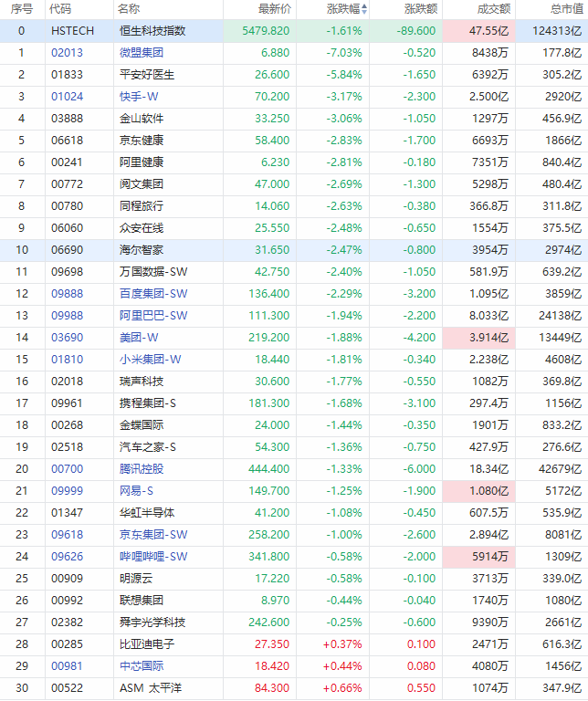The image size is (588, 701).
Task: Click the 代码 column header
Action: [x=60, y=9]
